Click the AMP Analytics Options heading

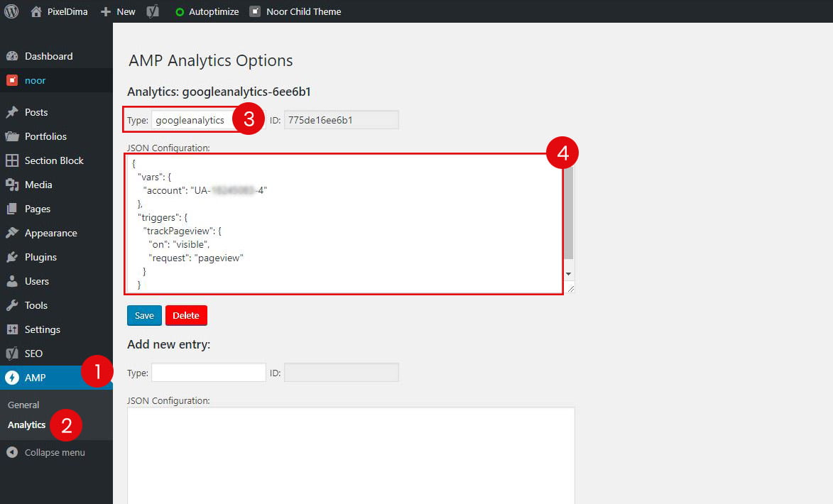[x=210, y=60]
